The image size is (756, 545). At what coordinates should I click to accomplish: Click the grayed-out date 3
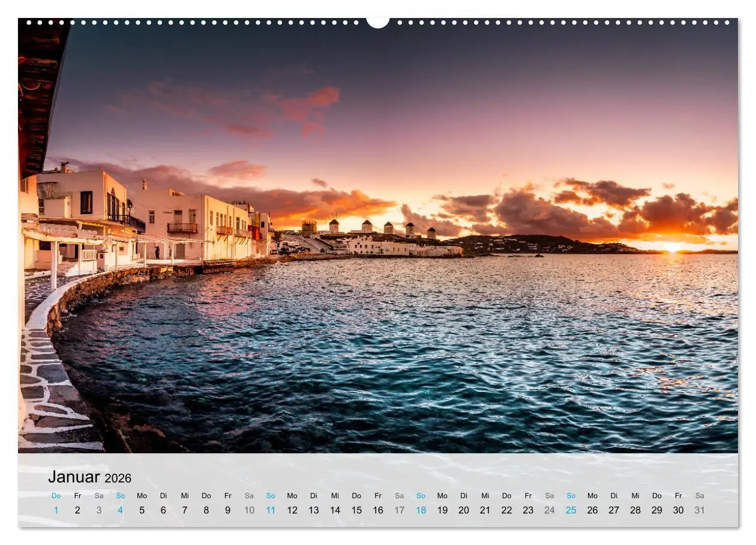[100, 511]
